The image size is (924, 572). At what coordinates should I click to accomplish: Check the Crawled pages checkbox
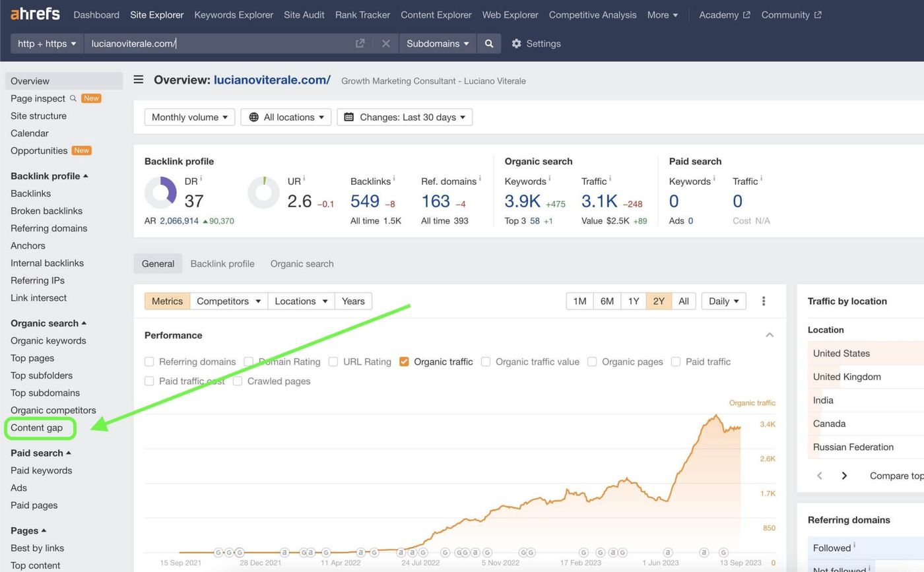point(238,381)
